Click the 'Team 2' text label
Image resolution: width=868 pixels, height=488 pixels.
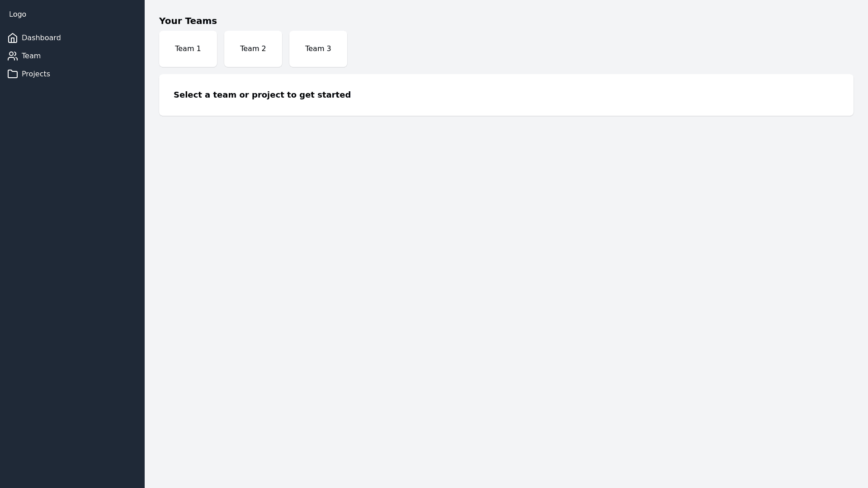pos(253,49)
